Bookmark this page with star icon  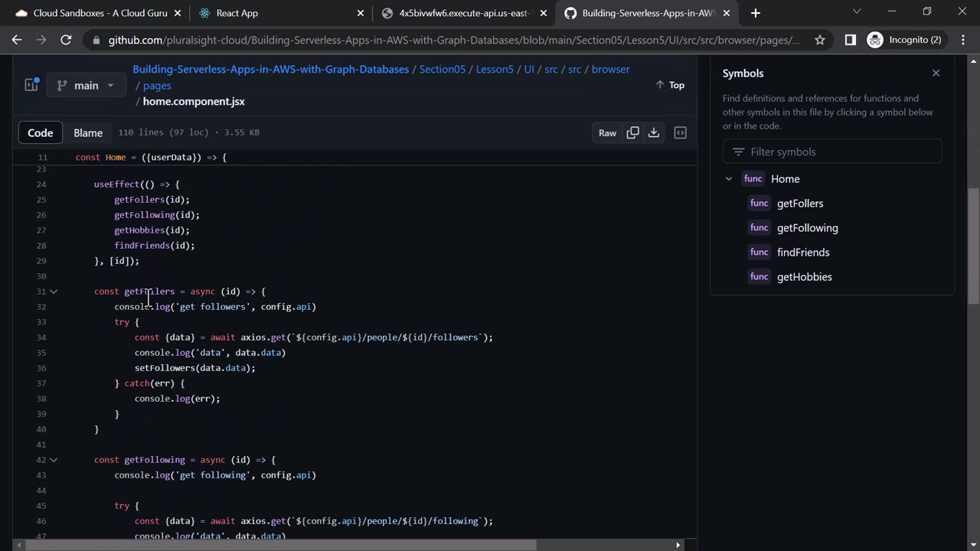820,40
